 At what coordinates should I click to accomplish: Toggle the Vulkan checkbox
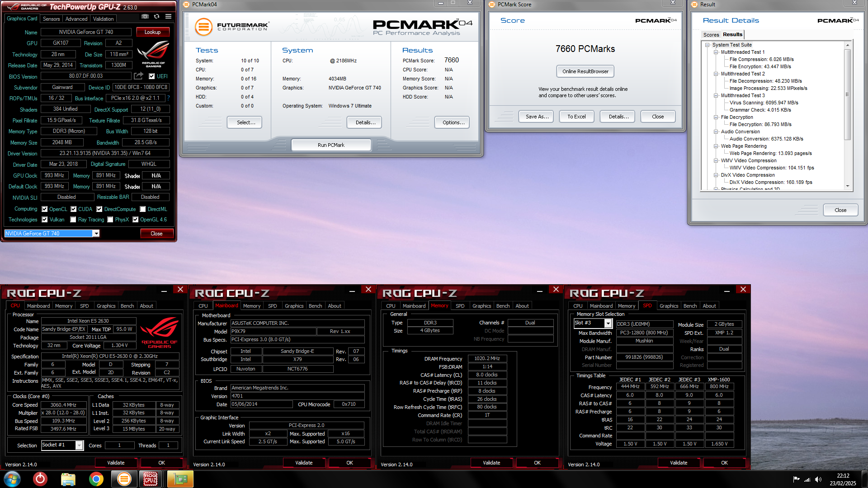point(45,220)
